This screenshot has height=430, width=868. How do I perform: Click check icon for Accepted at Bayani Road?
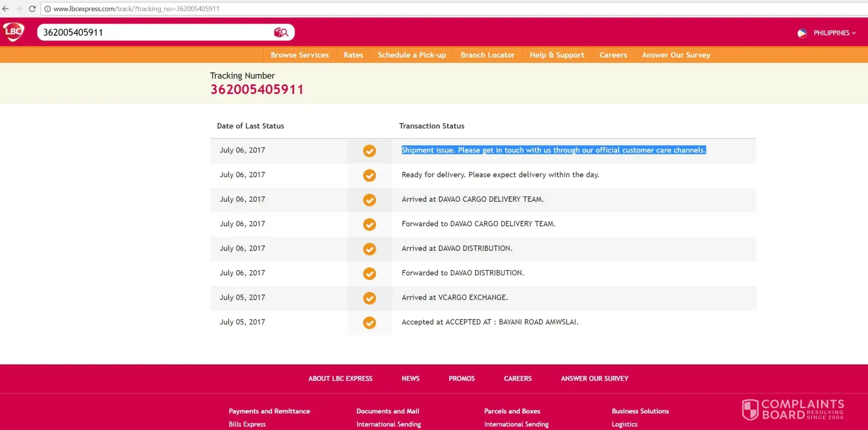click(369, 323)
